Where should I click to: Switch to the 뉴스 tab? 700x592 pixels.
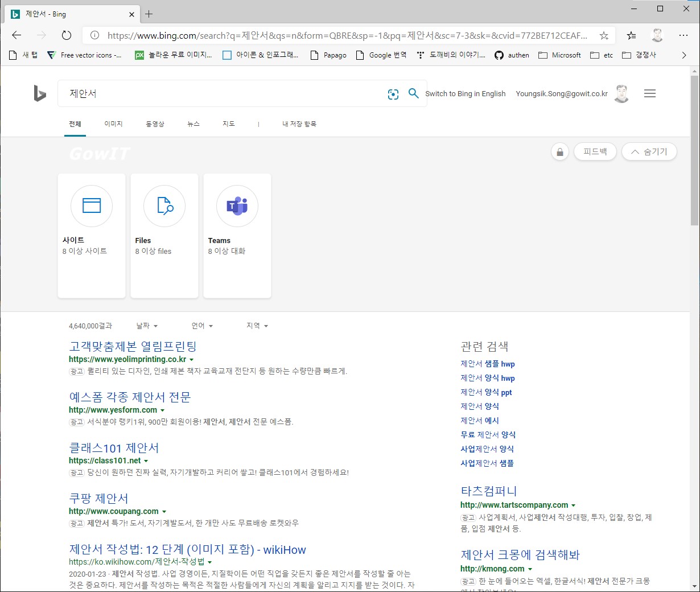[193, 124]
